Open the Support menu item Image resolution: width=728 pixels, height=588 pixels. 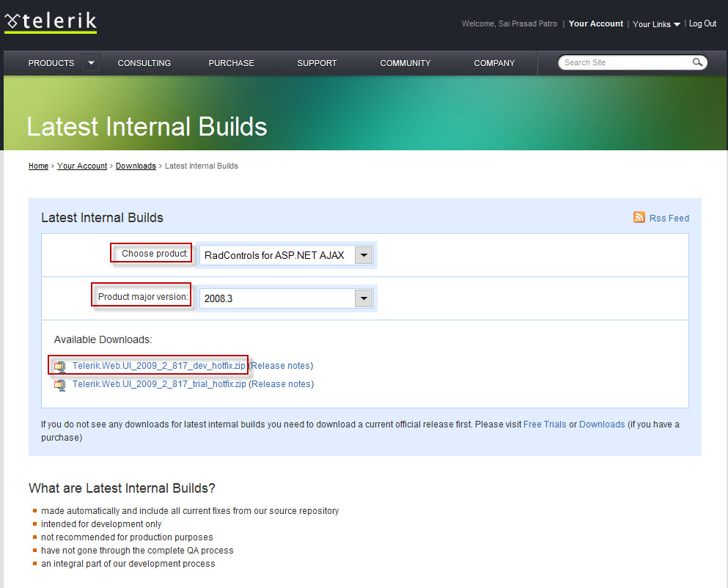pyautogui.click(x=317, y=63)
